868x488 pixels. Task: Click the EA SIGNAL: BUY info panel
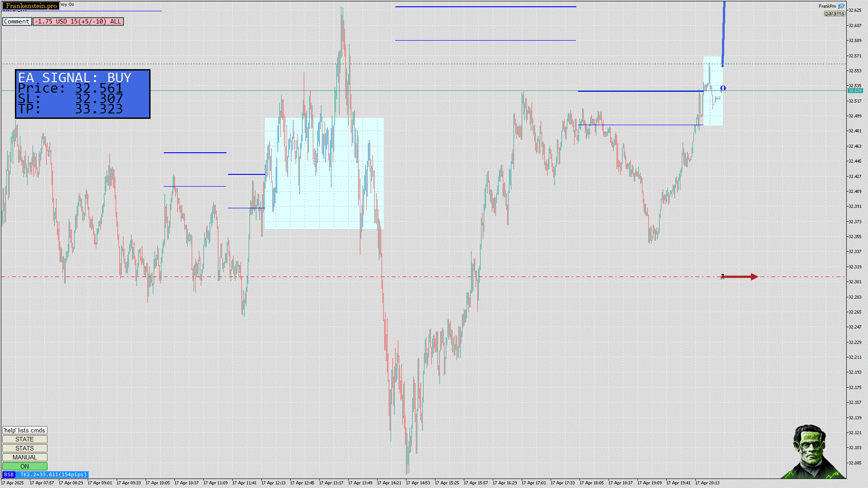point(83,94)
